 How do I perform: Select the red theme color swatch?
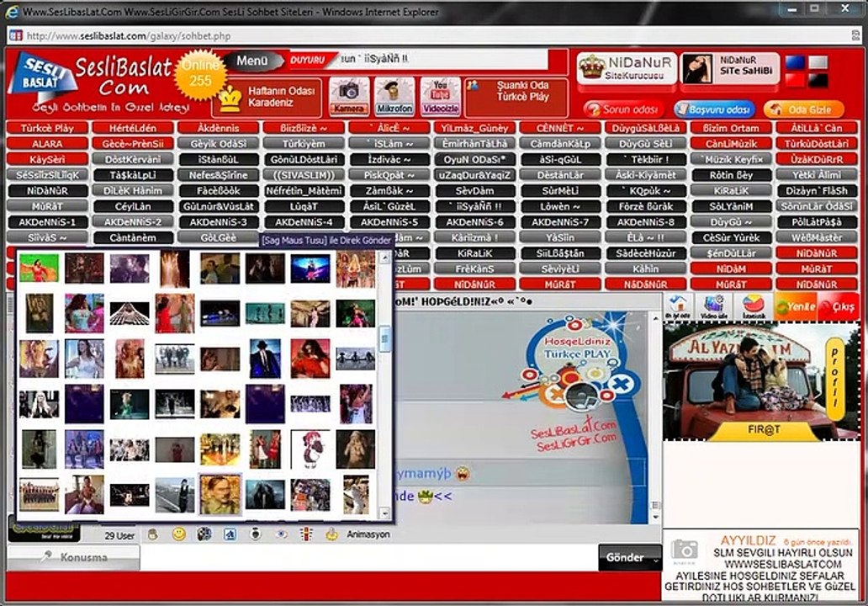(795, 80)
